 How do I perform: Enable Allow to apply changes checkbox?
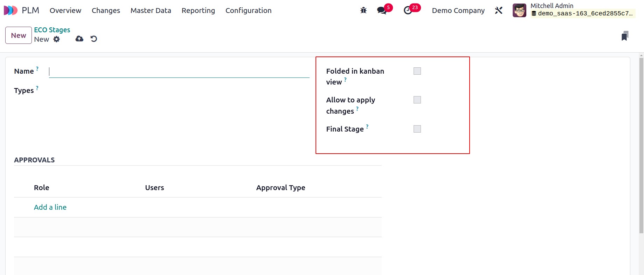(x=417, y=100)
